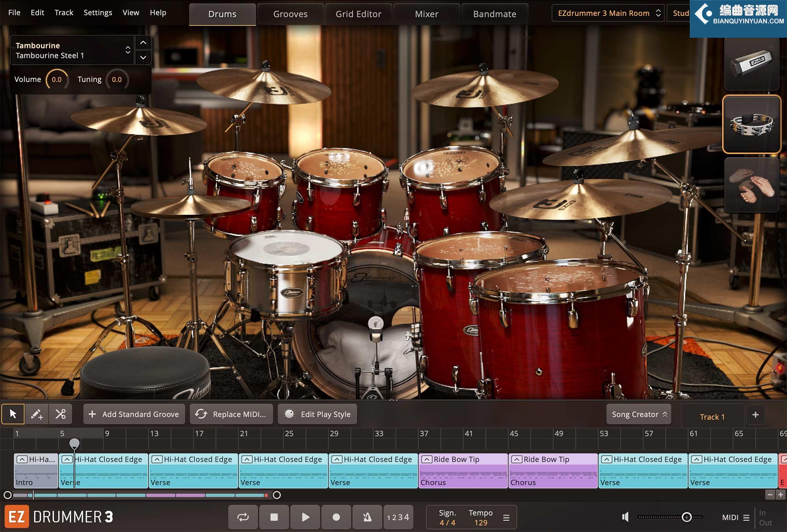
Task: Open power-hand menu on Verse block at bar 61
Action: [x=696, y=459]
